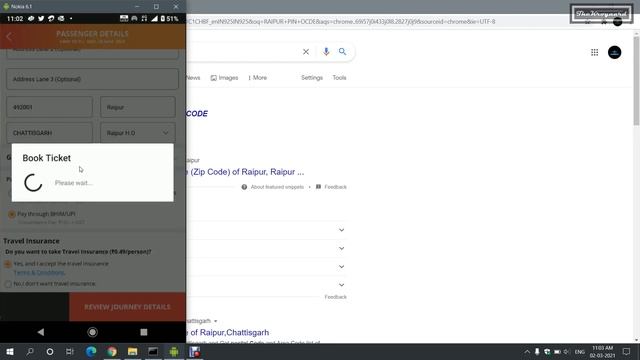Click Review Journey Details button
Viewport: 640px width, 360px height.
pyautogui.click(x=127, y=307)
